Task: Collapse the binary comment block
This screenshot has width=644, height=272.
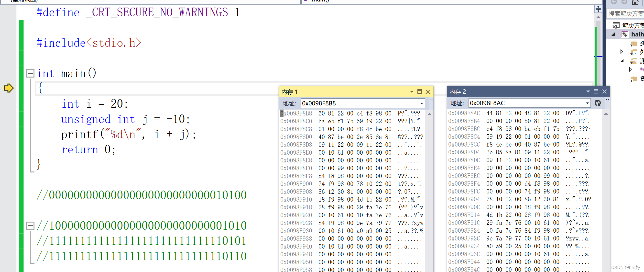Action: (x=30, y=226)
